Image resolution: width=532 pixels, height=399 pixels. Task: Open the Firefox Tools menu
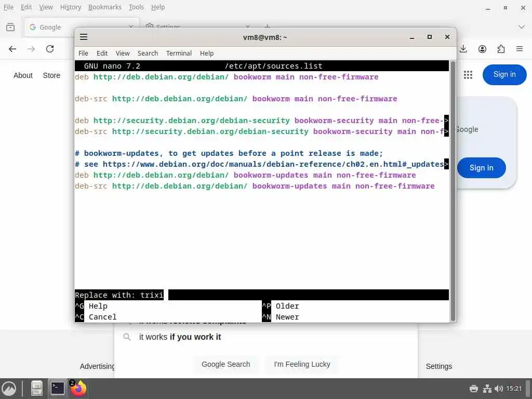click(137, 7)
